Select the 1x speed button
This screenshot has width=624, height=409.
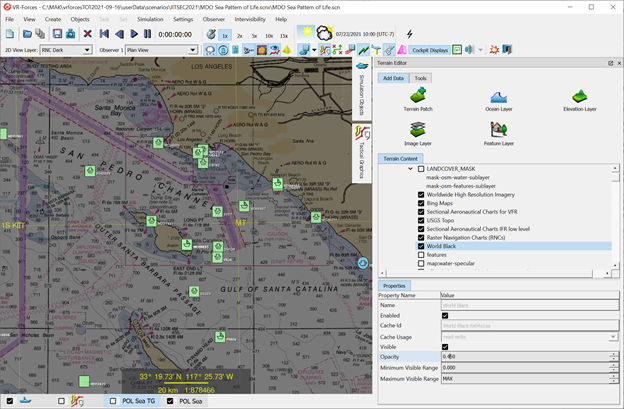click(x=225, y=35)
